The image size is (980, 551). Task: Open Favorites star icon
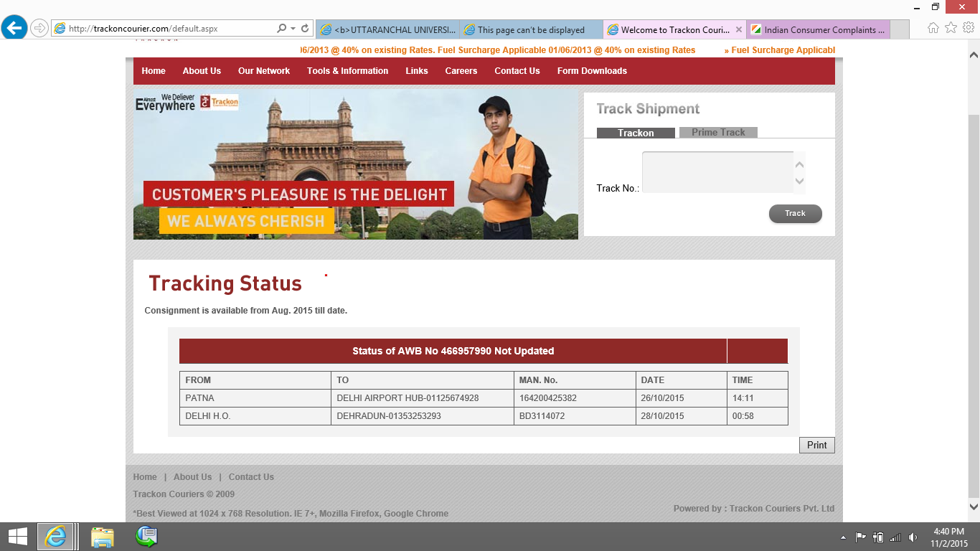click(951, 28)
